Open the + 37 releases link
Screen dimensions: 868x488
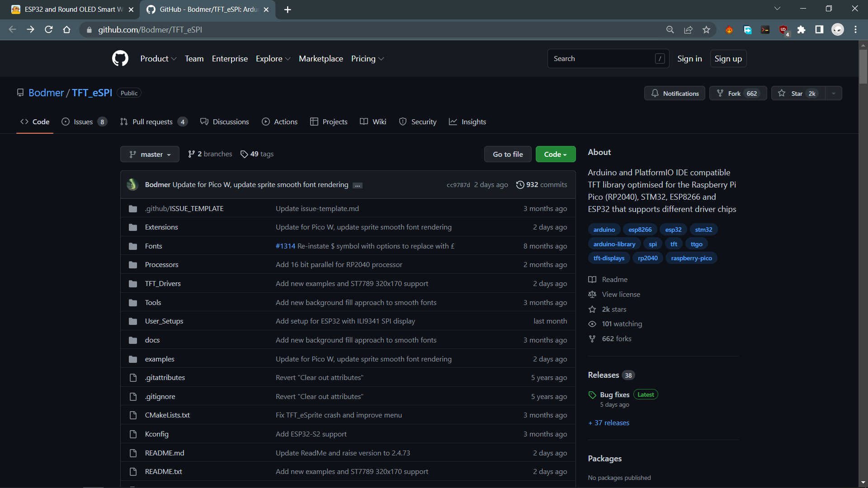[x=609, y=423]
